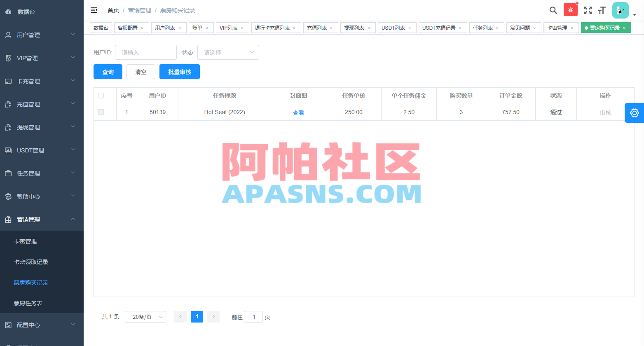
Task: Open the blue settings gear panel
Action: (x=635, y=113)
